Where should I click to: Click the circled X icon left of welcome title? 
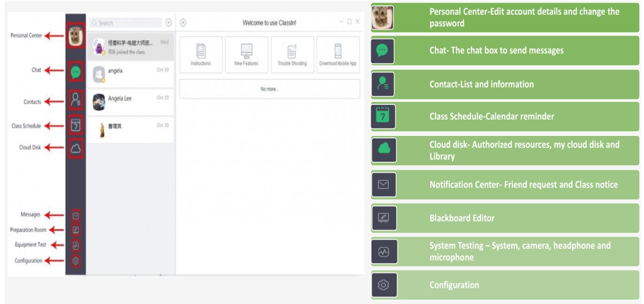(x=183, y=22)
